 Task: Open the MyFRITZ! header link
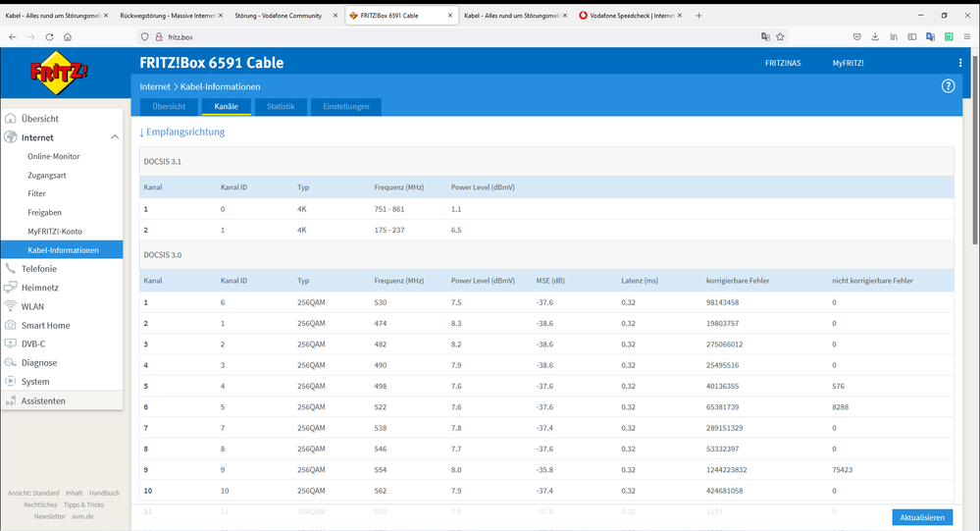[x=849, y=63]
